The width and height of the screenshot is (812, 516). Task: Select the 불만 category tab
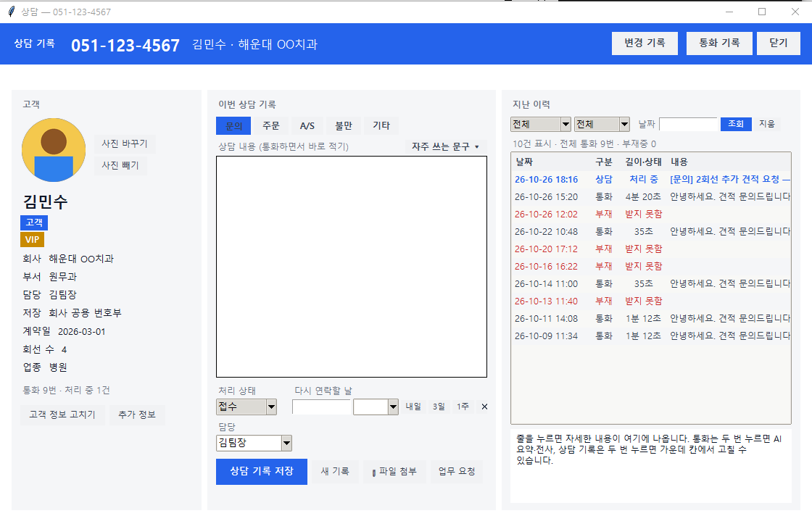(344, 126)
